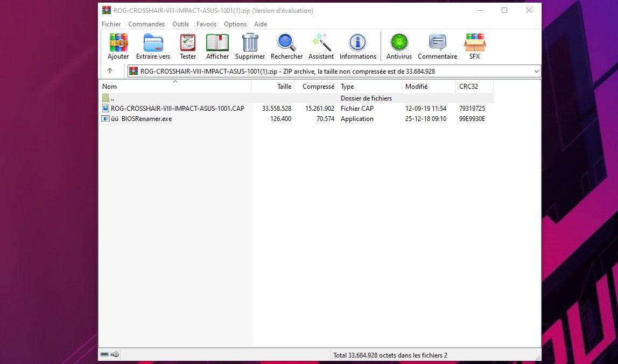Open Extraire vers extraction tool
The width and height of the screenshot is (618, 364).
pos(153,46)
